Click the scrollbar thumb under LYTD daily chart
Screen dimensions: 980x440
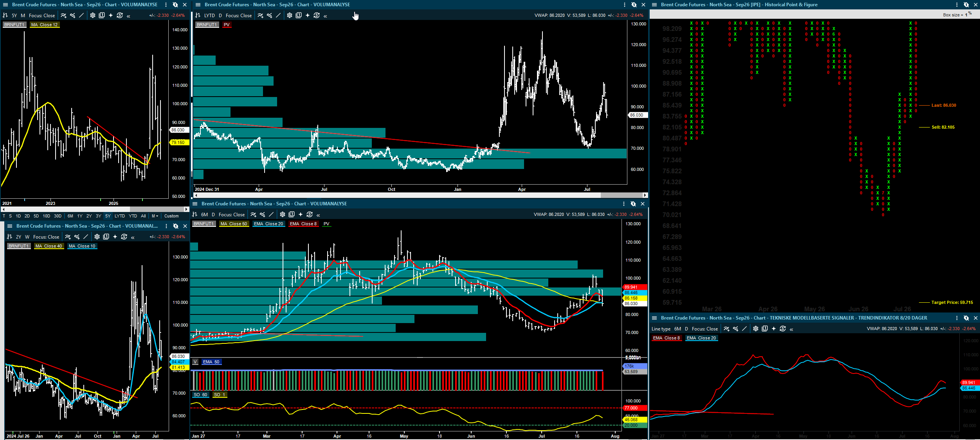point(622,195)
